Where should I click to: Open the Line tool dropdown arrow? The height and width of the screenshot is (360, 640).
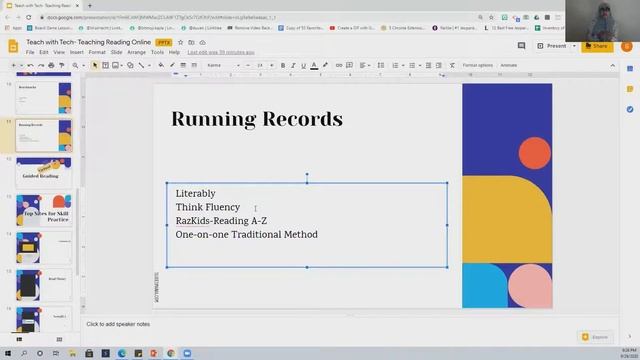pyautogui.click(x=149, y=65)
